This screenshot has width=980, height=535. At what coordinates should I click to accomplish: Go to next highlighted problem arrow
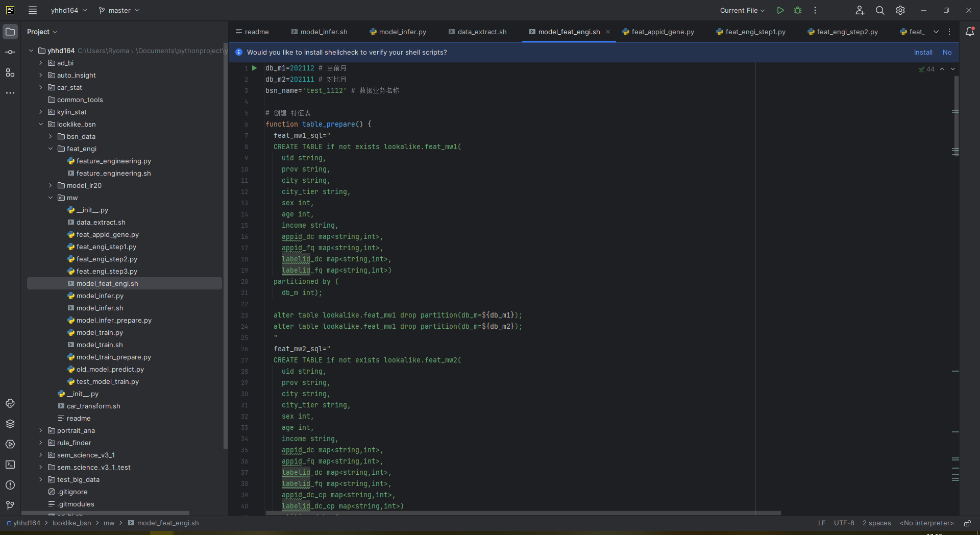953,69
